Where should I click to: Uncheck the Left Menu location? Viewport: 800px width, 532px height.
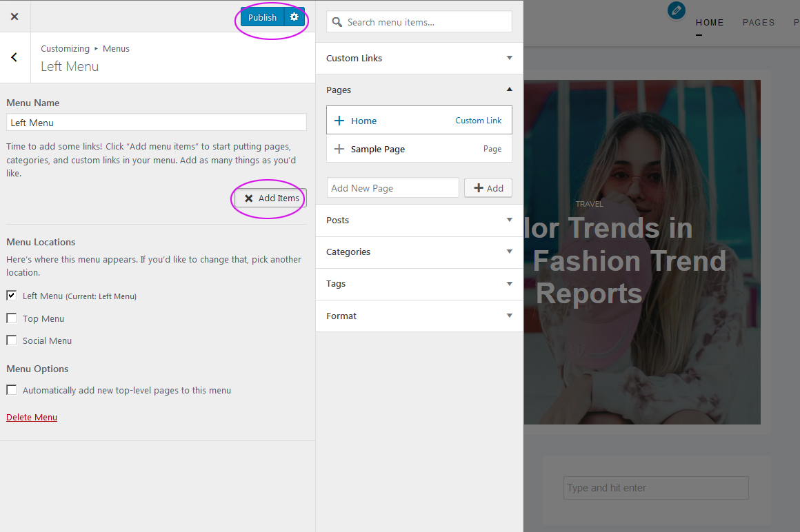11,296
